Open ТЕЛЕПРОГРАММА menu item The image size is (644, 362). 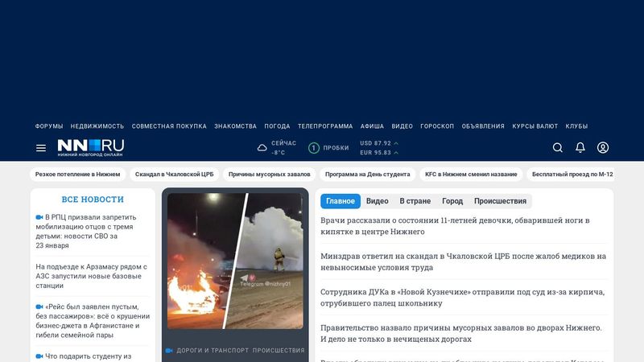(325, 126)
